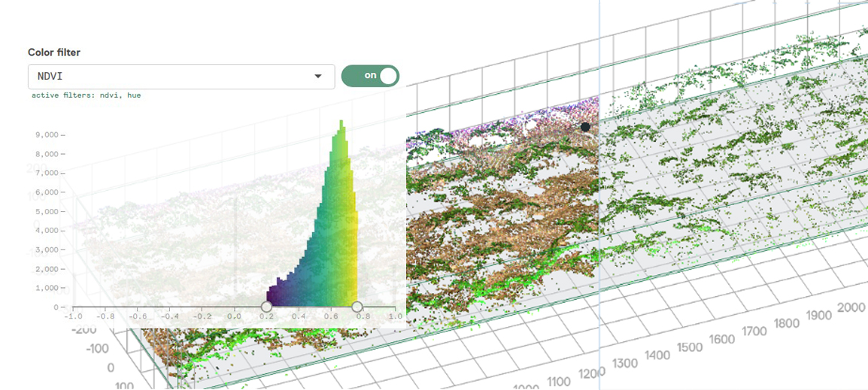
Task: Click the 1900 axis tick label
Action: coord(819,316)
